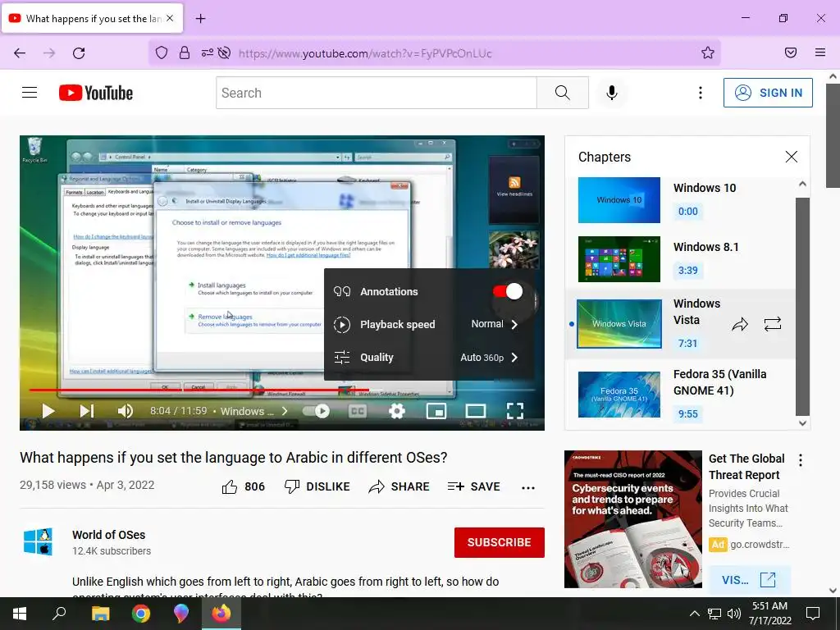Jump to Windows 10 chapter thumbnail
Viewport: 840px width, 630px height.
click(x=619, y=200)
